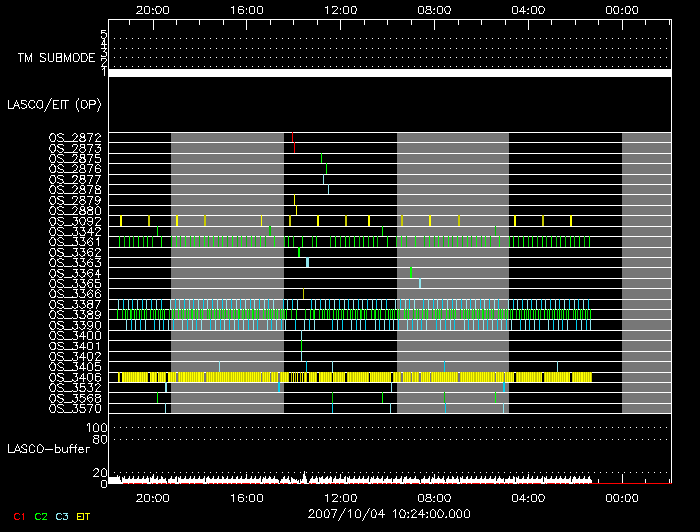The height and width of the screenshot is (532, 700).
Task: Click the red tick on OS_2872 row
Action: pos(293,137)
